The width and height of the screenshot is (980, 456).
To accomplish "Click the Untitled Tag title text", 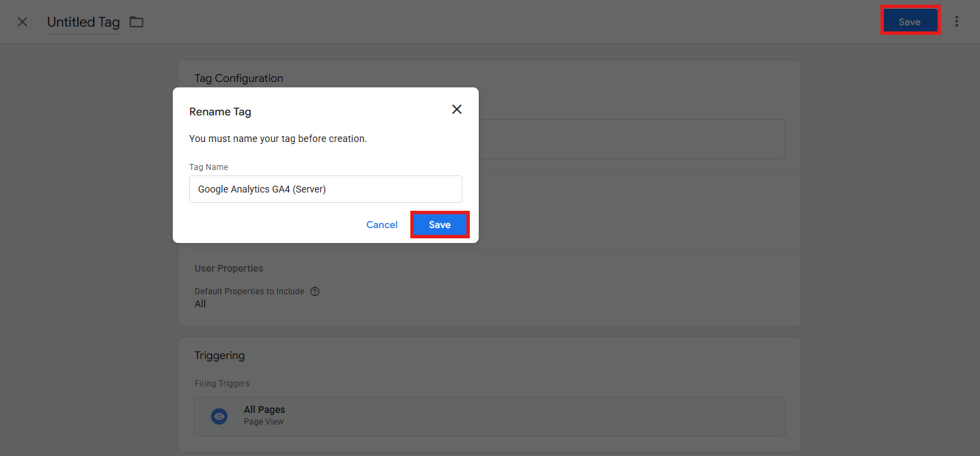I will point(83,22).
